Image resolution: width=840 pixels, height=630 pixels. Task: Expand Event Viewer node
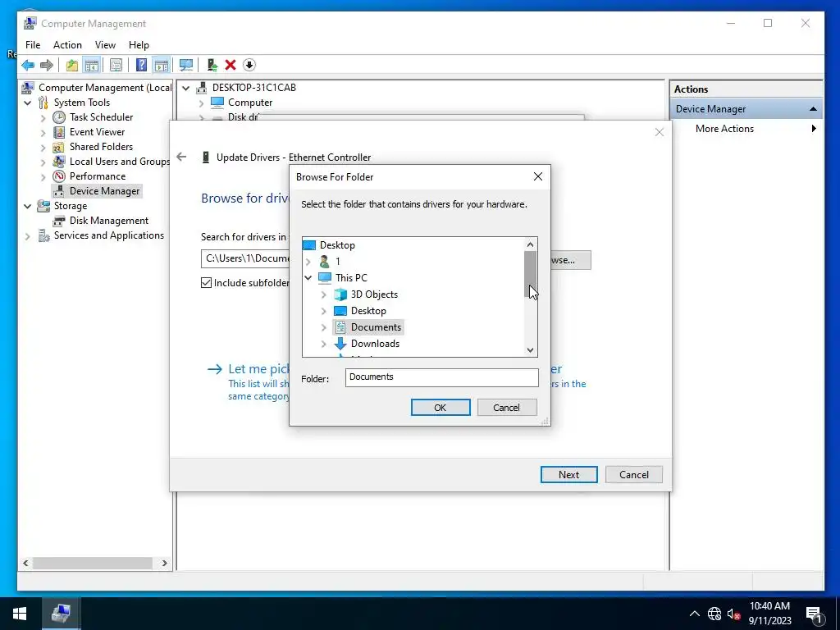[x=43, y=132]
